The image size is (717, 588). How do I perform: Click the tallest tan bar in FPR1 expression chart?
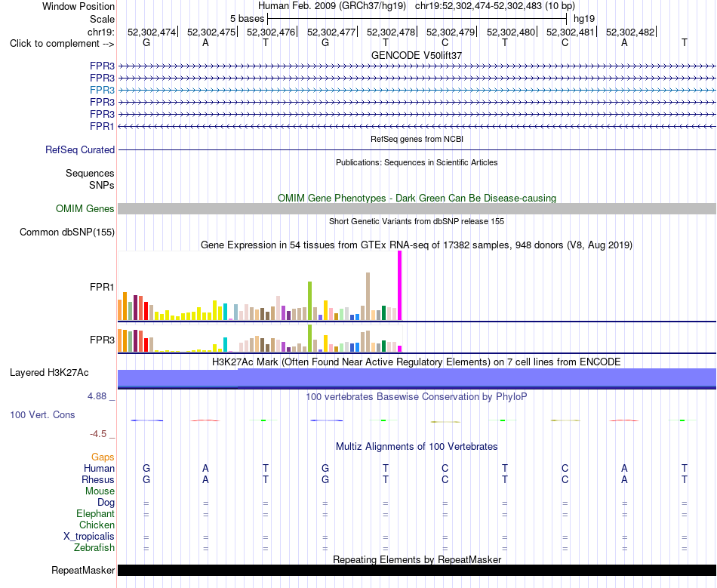click(368, 297)
